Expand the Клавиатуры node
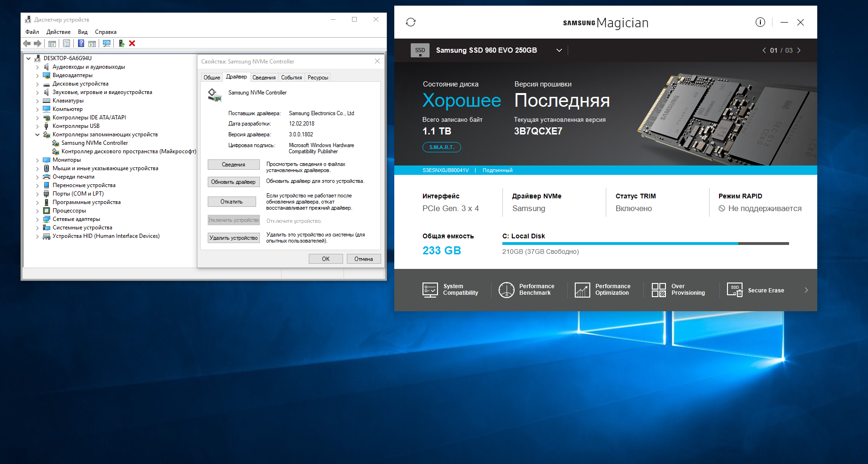The width and height of the screenshot is (868, 464). pyautogui.click(x=38, y=101)
